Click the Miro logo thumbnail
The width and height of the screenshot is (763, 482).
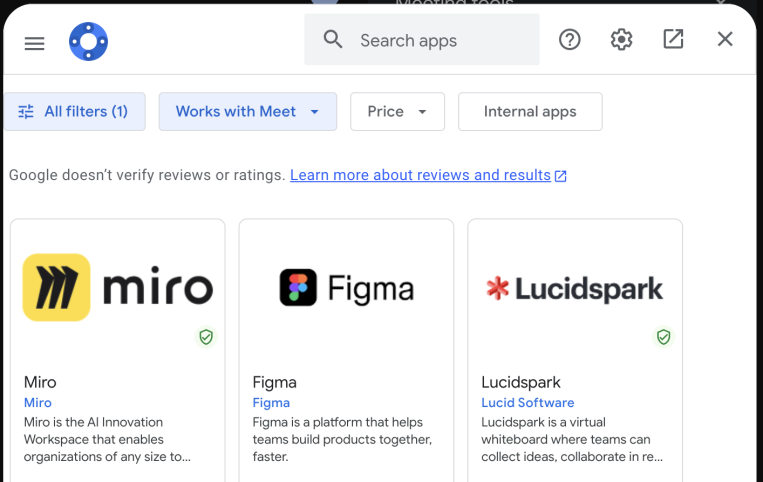[x=118, y=287]
